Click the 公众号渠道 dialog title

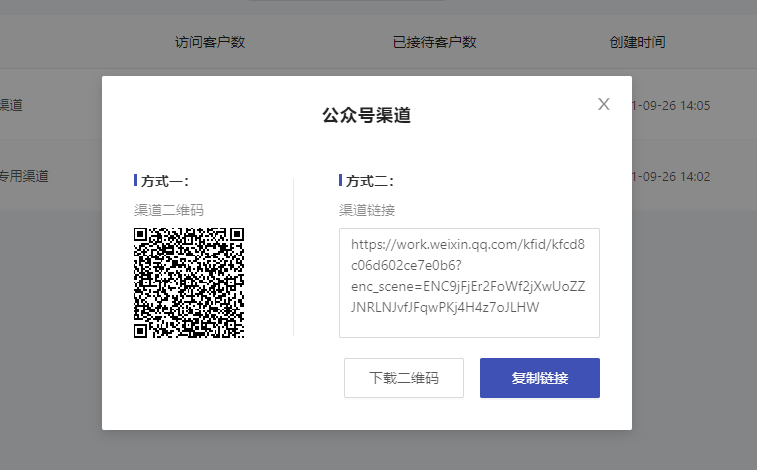[366, 115]
